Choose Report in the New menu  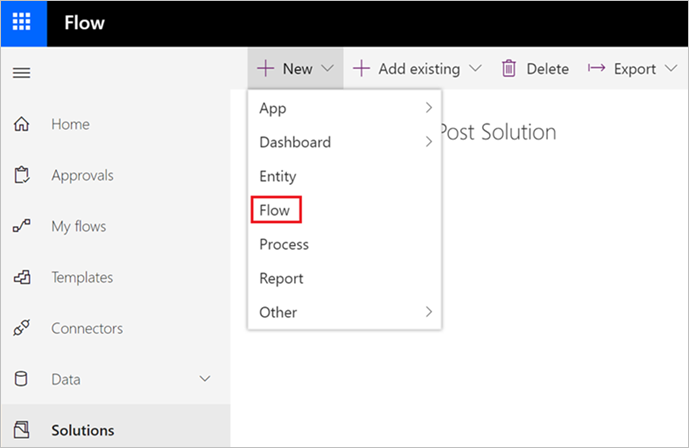(x=344, y=278)
